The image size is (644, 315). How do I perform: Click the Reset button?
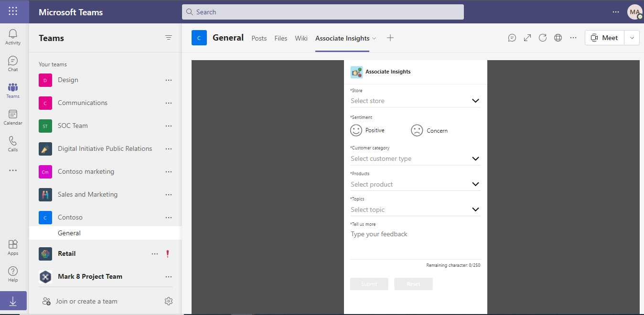click(413, 284)
